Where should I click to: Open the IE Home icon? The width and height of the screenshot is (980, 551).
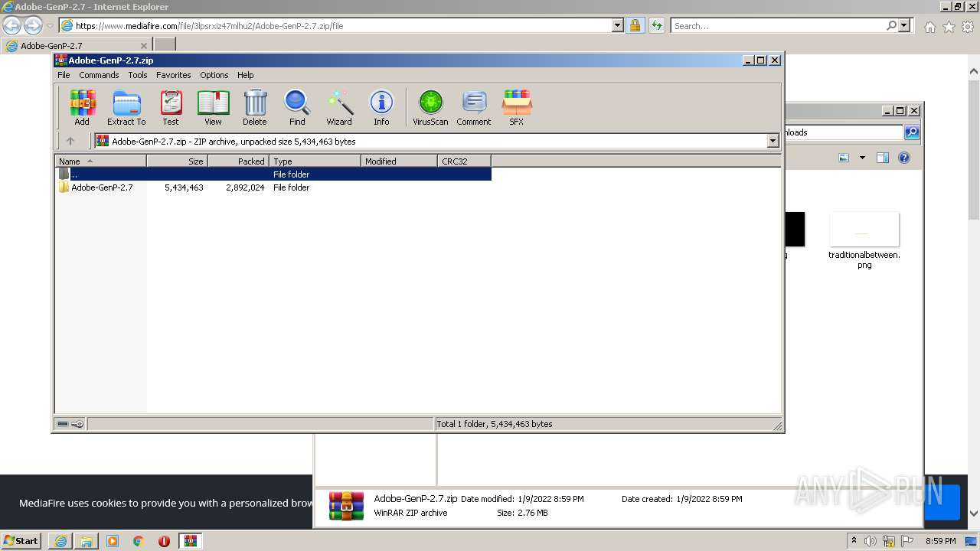pyautogui.click(x=929, y=27)
